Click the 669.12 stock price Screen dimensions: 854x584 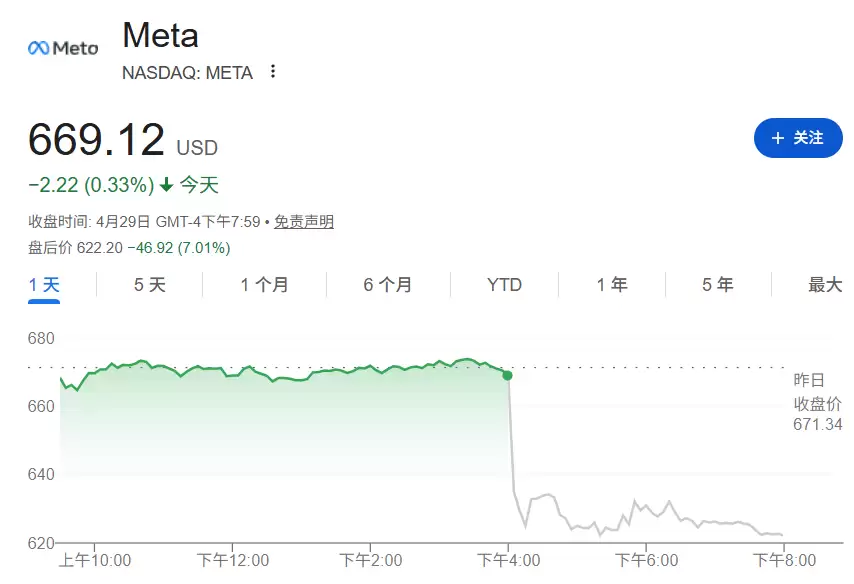coord(96,140)
